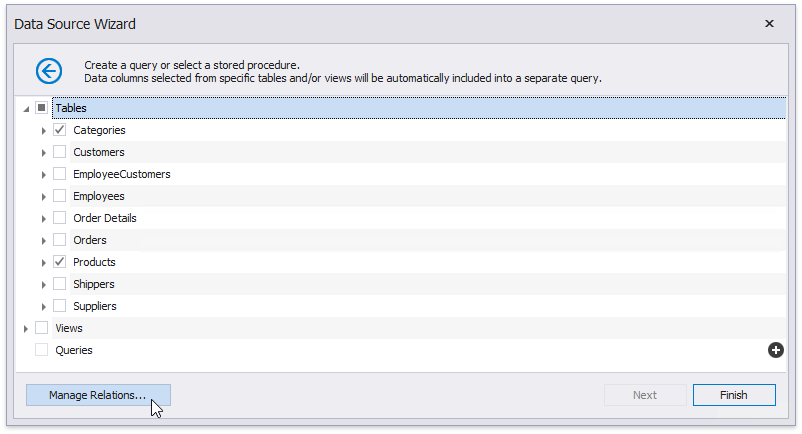Expand the Categories table columns
This screenshot has width=802, height=434.
(x=44, y=130)
